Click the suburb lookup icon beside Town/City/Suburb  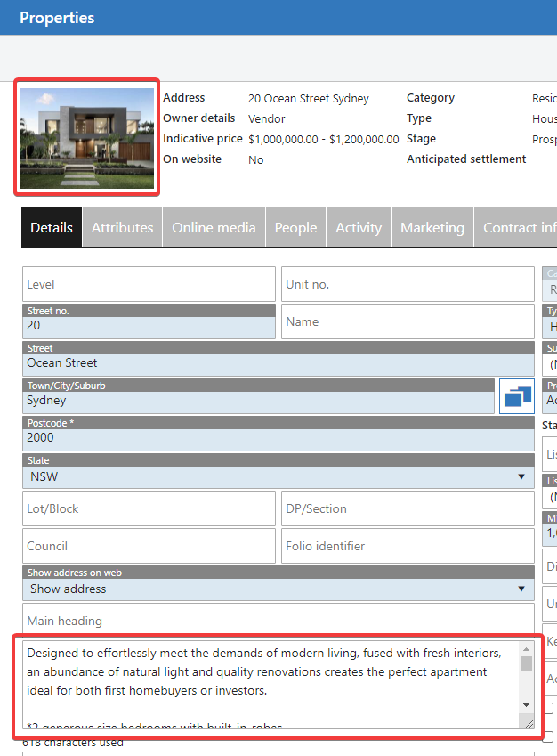tap(516, 396)
